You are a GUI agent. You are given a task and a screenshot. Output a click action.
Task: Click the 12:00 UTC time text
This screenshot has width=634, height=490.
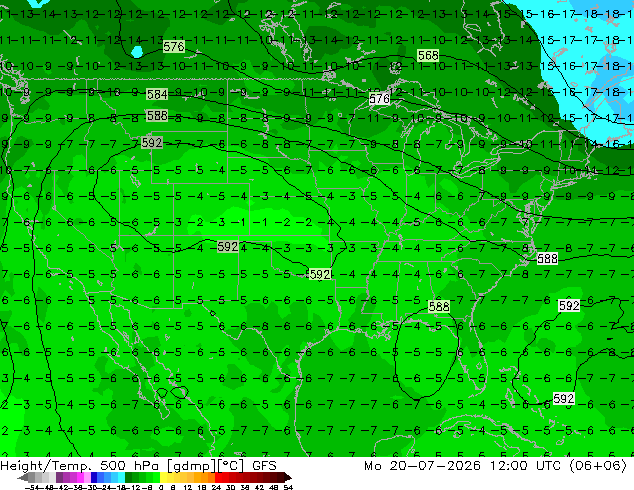pyautogui.click(x=525, y=466)
